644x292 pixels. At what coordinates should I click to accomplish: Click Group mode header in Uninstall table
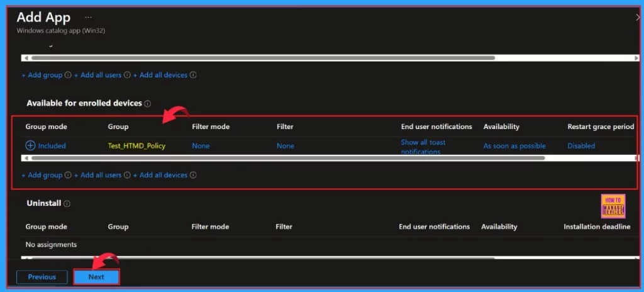pyautogui.click(x=46, y=227)
